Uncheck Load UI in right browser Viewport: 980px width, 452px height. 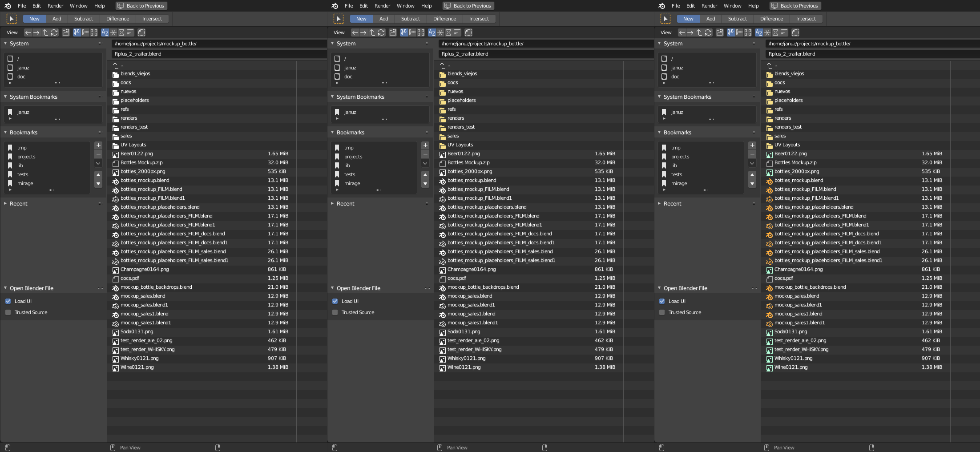click(662, 301)
